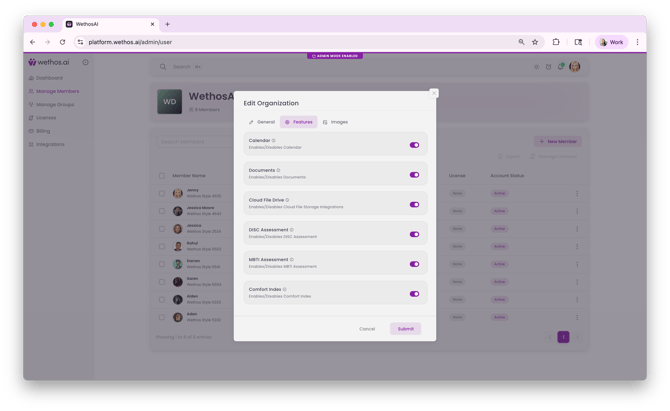Switch off the DISC Assessment toggle

414,235
